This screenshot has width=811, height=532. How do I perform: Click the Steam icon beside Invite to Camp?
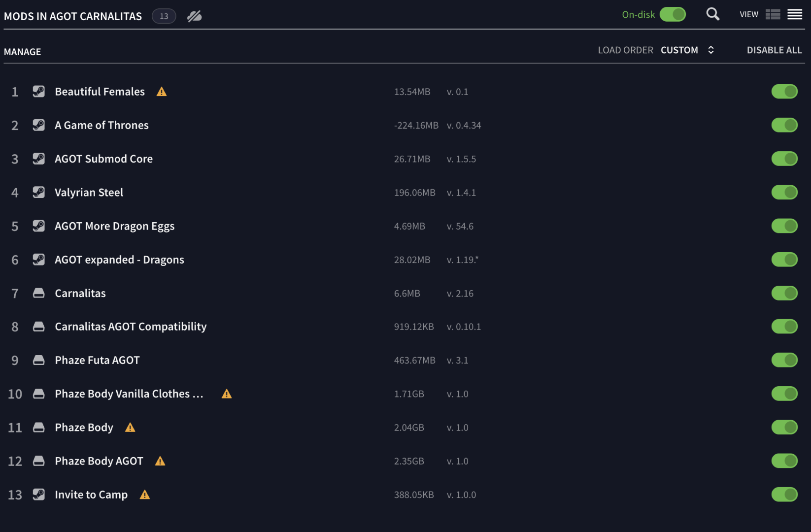38,495
